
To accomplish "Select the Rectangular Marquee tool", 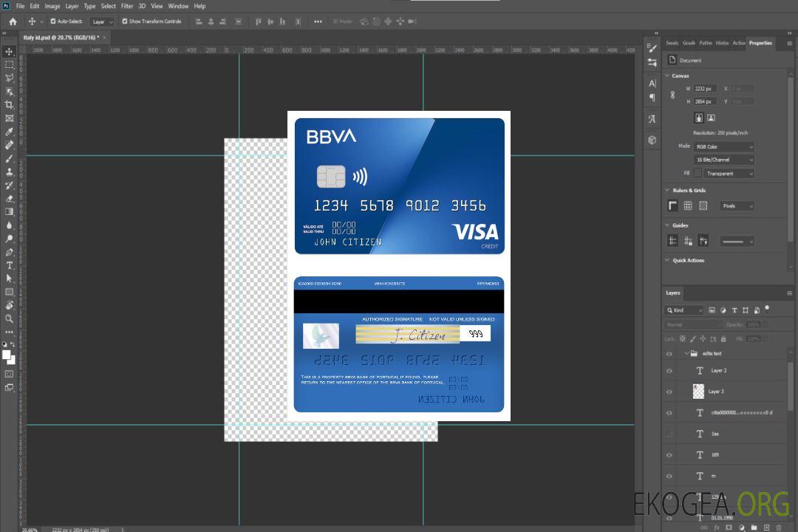I will 9,65.
